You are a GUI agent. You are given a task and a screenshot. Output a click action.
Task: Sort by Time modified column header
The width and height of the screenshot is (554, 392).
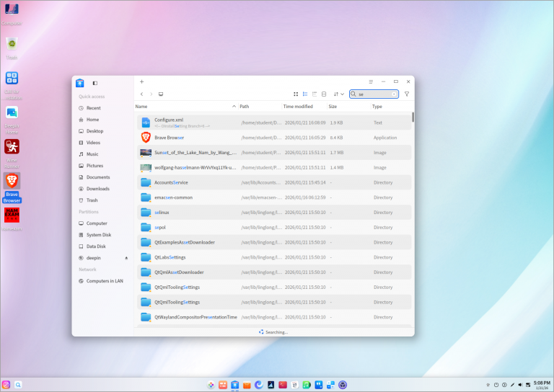tap(298, 106)
